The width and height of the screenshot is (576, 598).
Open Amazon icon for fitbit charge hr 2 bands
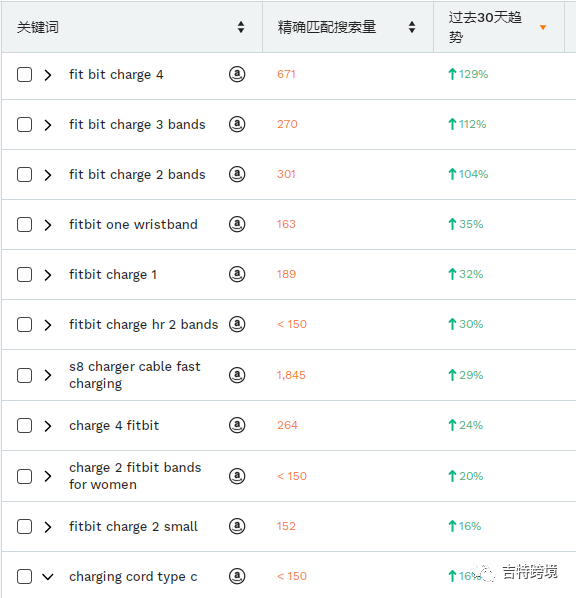pos(237,324)
